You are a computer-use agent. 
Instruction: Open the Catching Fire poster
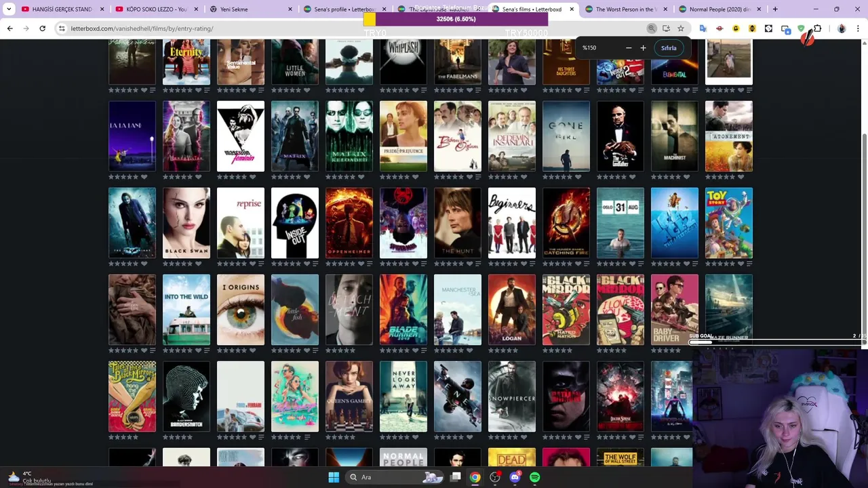[x=566, y=223]
